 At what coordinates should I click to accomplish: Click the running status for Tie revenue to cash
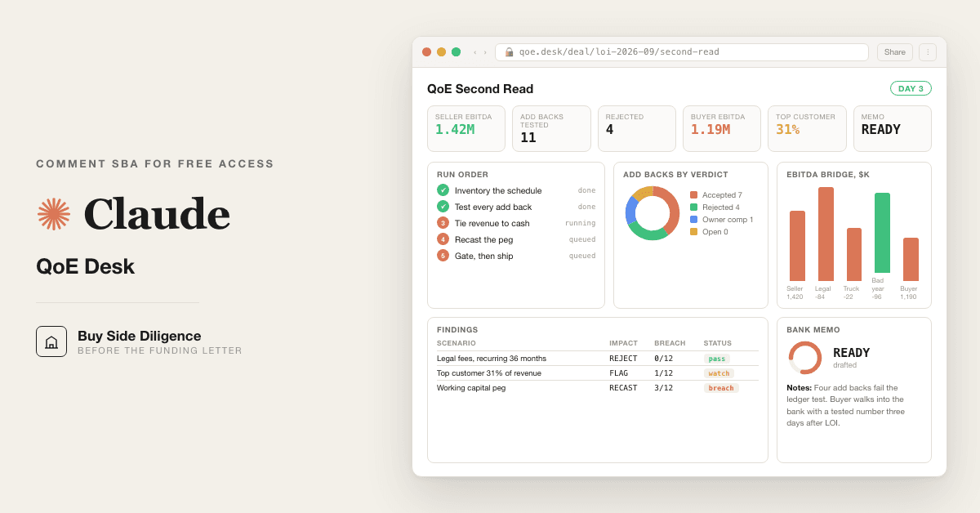point(580,223)
